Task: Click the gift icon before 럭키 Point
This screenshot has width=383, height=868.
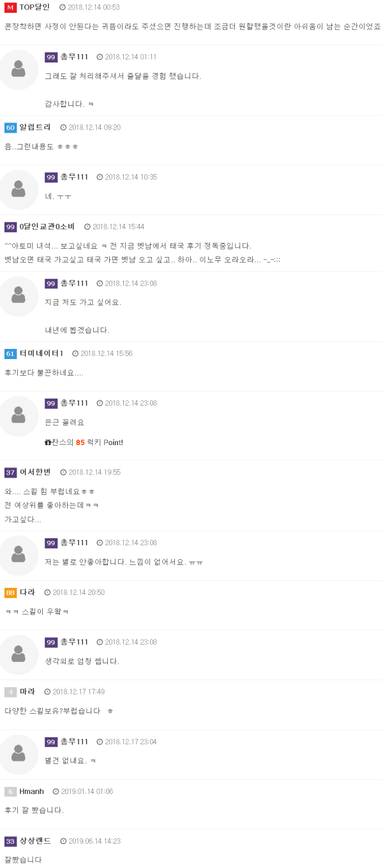Action: pos(48,443)
